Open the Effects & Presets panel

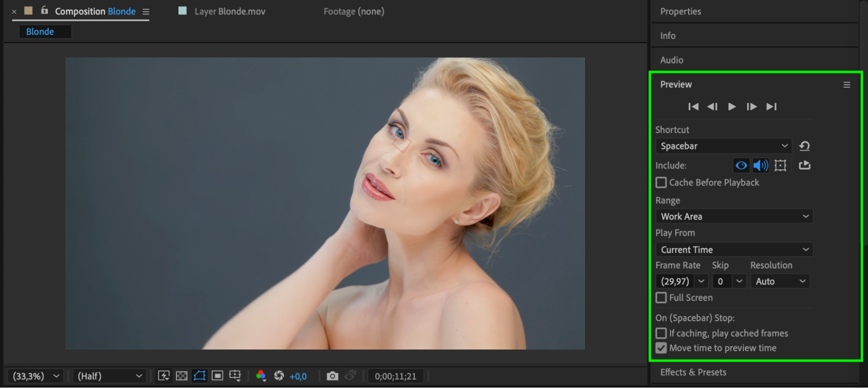point(693,372)
